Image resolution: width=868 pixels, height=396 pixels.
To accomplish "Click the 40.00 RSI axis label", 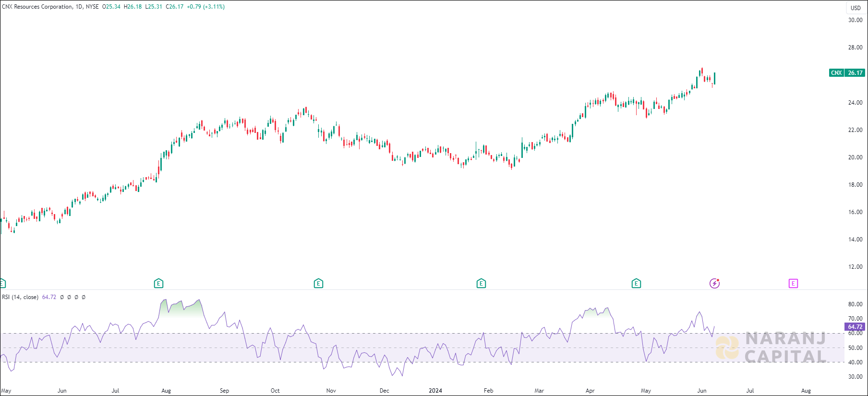I will click(855, 362).
